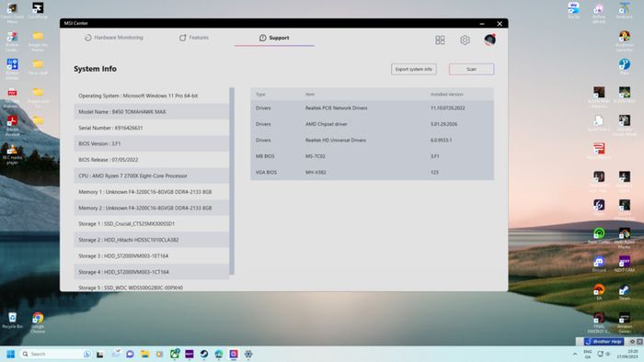
Task: Select the CPU AMD Ryzen 7 2700X row
Action: 152,175
